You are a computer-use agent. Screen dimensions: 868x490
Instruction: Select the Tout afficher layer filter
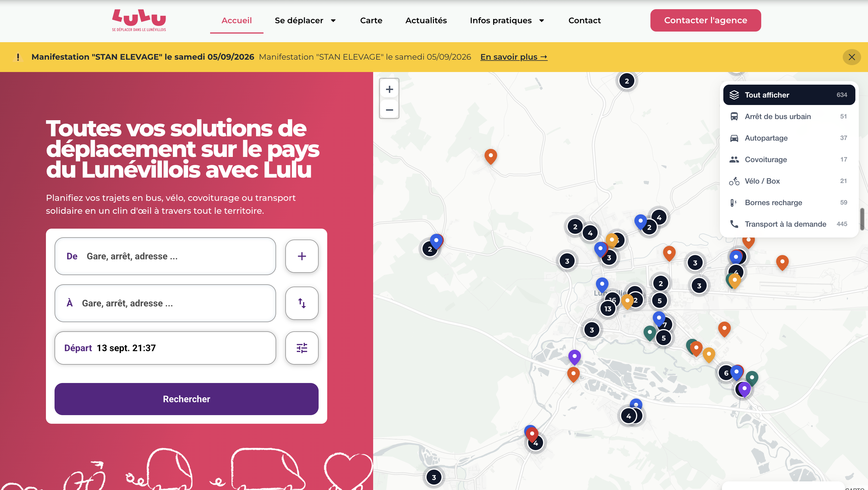[789, 95]
